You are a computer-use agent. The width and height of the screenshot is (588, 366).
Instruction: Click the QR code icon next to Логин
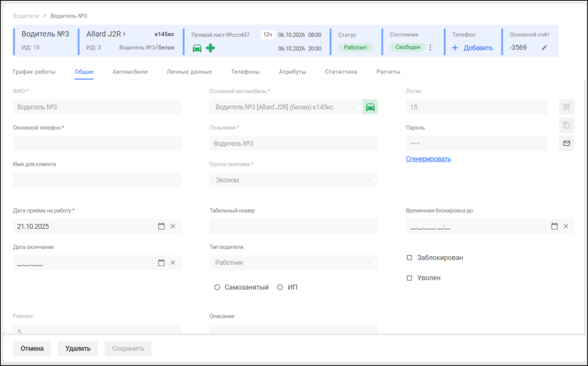click(567, 107)
